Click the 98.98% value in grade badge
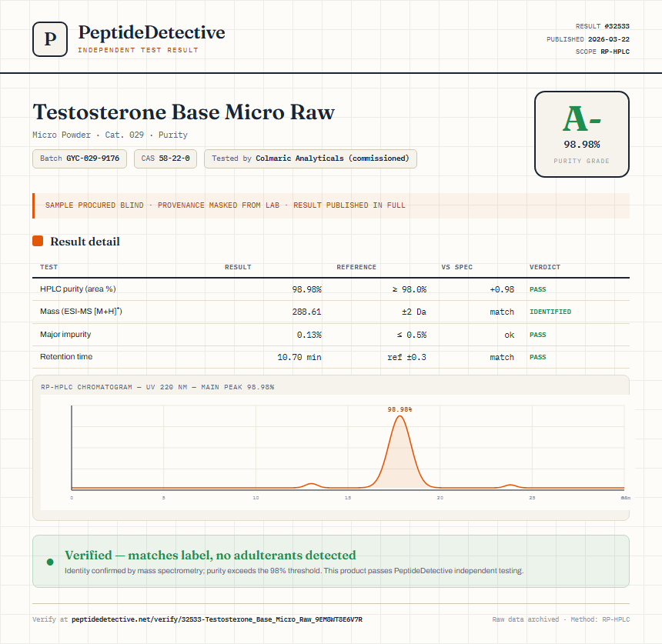 pos(582,145)
